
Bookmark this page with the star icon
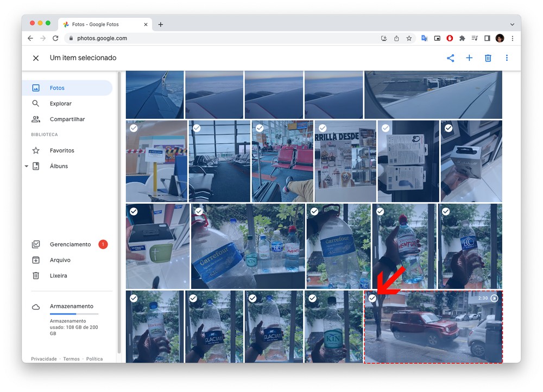(409, 39)
